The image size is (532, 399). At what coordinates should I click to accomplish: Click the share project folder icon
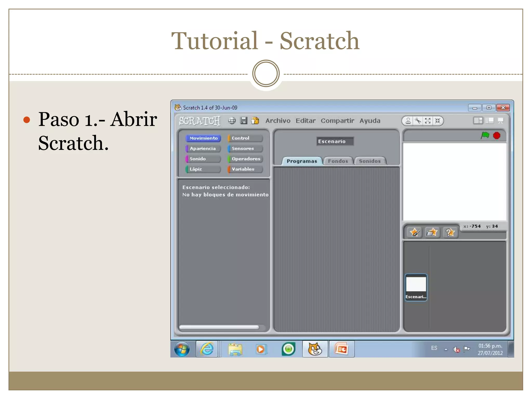(x=255, y=121)
